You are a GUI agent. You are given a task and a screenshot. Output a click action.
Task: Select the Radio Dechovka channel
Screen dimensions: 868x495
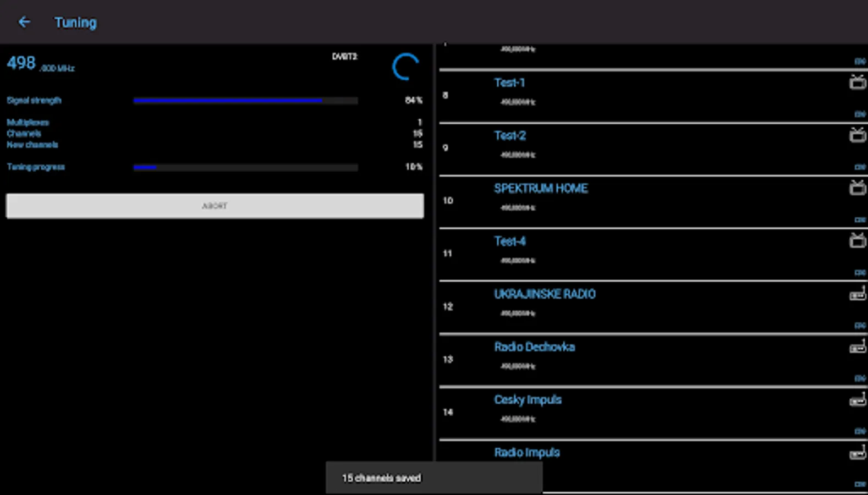[x=653, y=360]
